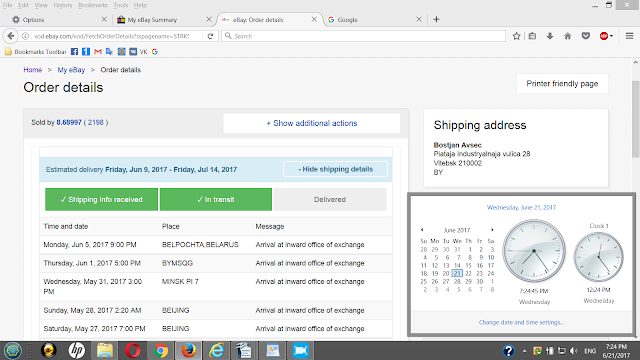Click June 2017 calendar header

(457, 230)
